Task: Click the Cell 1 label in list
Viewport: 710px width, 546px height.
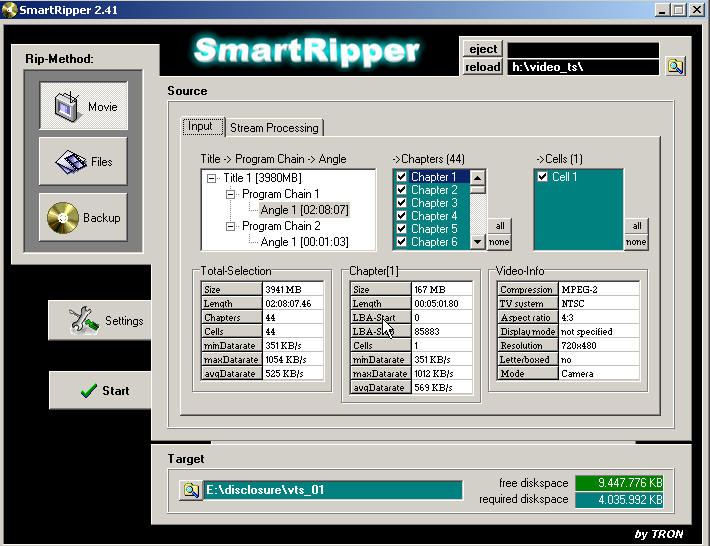Action: coord(564,177)
